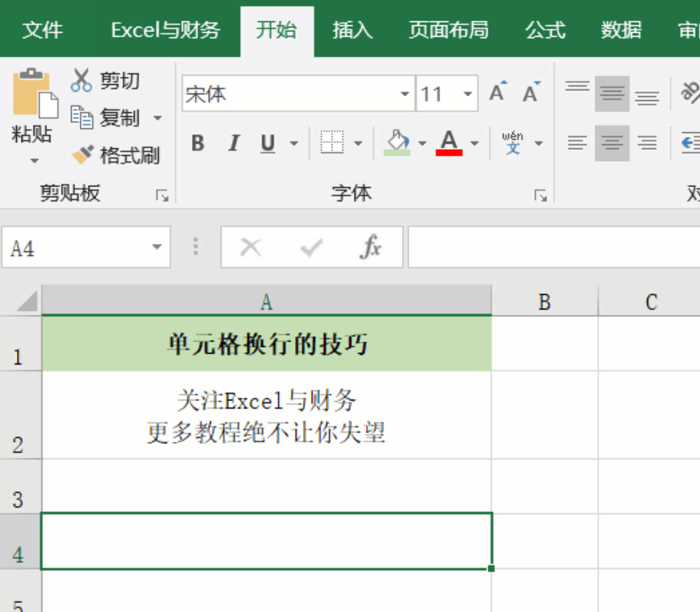
Task: Select empty cell B1
Action: pyautogui.click(x=545, y=343)
